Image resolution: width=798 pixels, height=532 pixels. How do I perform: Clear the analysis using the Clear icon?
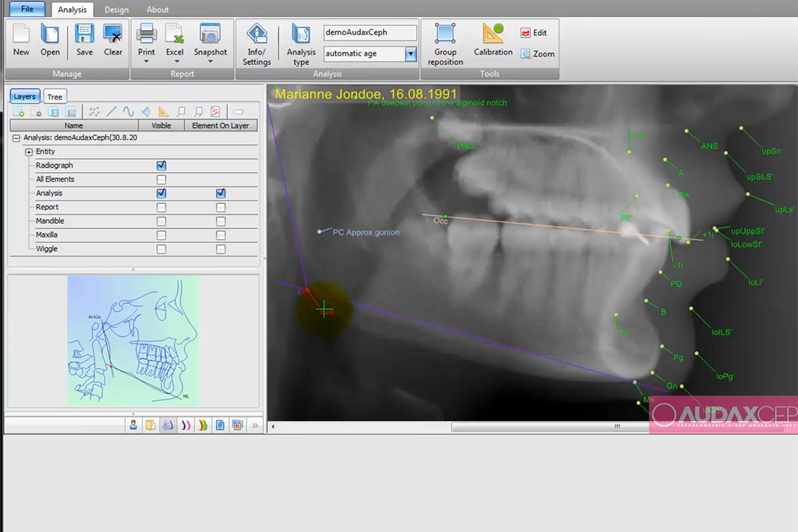pyautogui.click(x=113, y=40)
